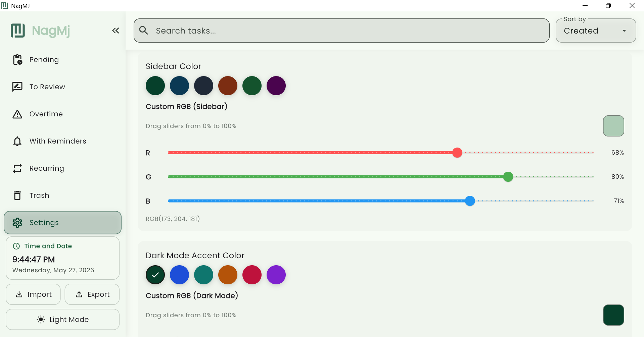Screen dimensions: 644x337
Task: Select the blue dark mode accent color
Action: point(180,275)
